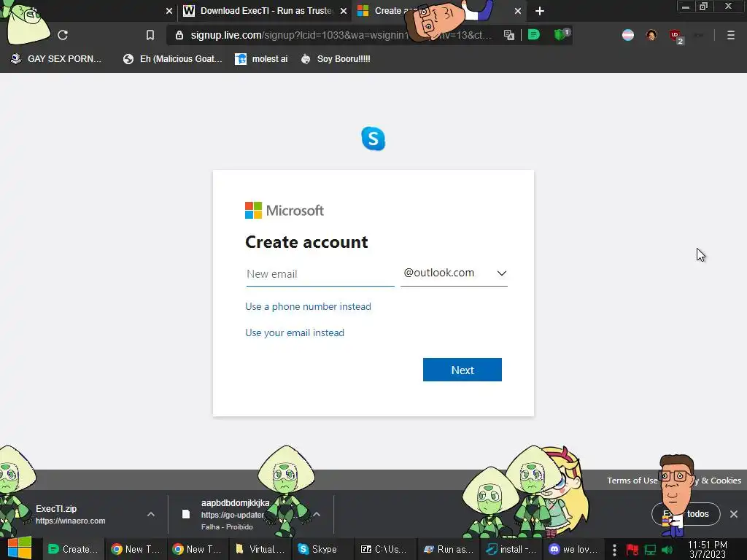Close the Create account tab
This screenshot has width=747, height=560.
coord(518,11)
